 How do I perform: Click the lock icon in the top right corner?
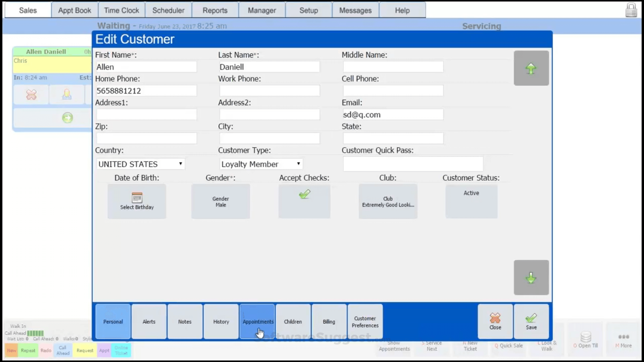(631, 10)
